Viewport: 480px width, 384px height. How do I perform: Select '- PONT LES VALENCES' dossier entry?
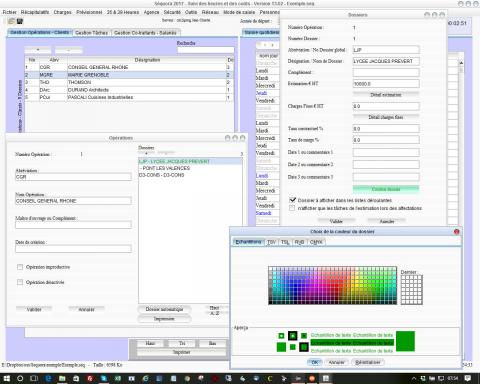[190, 168]
